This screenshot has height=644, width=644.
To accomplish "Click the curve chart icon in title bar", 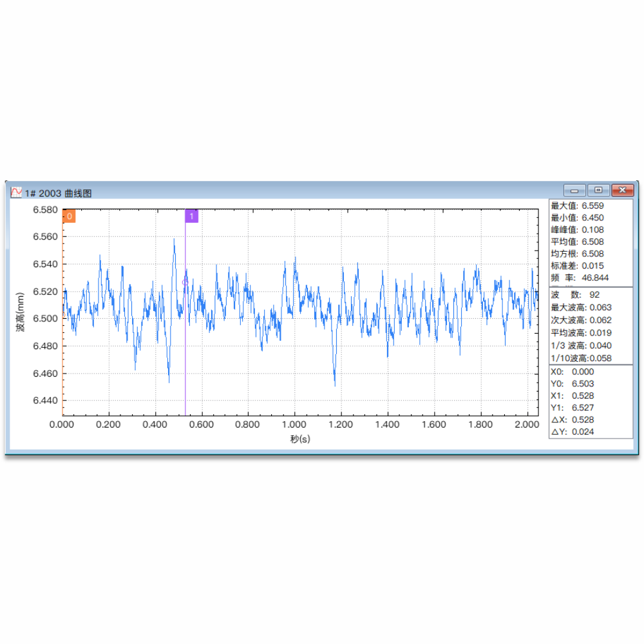I will click(16, 192).
